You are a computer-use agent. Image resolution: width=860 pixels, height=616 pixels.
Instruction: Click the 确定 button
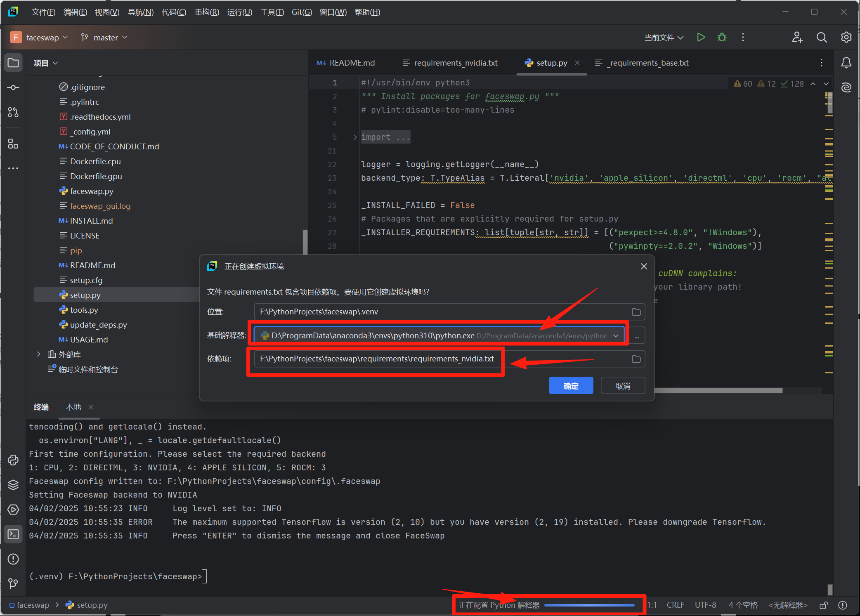[571, 386]
